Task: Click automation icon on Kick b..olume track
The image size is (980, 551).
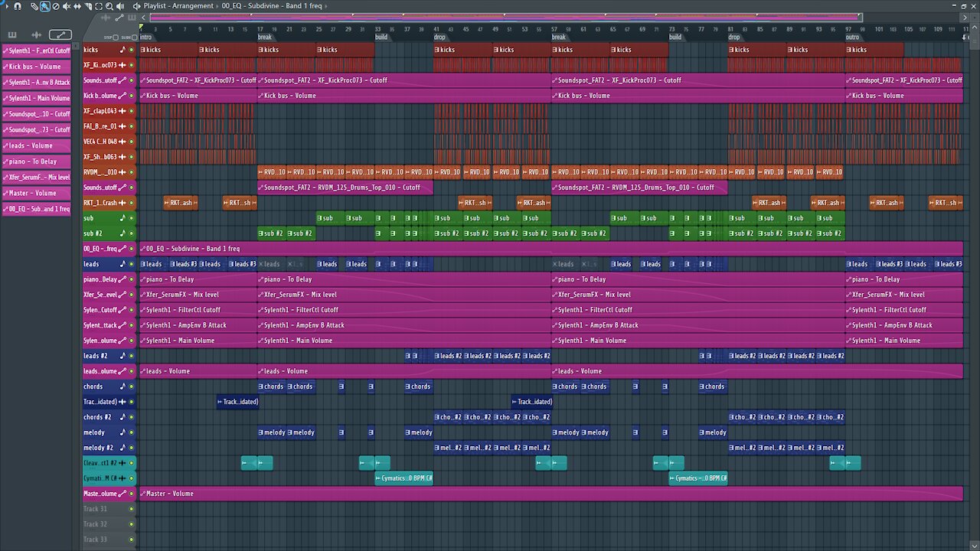Action: coord(122,96)
